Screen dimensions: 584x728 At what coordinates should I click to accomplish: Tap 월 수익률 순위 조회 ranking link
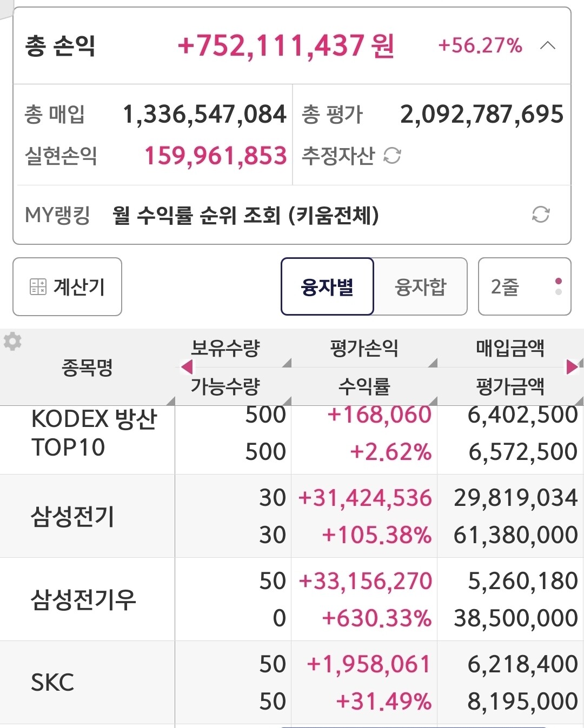click(x=245, y=215)
